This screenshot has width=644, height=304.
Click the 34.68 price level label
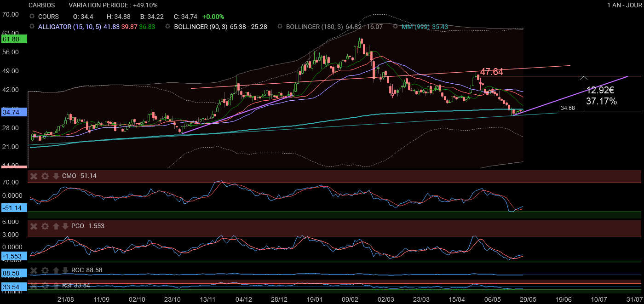(x=569, y=108)
